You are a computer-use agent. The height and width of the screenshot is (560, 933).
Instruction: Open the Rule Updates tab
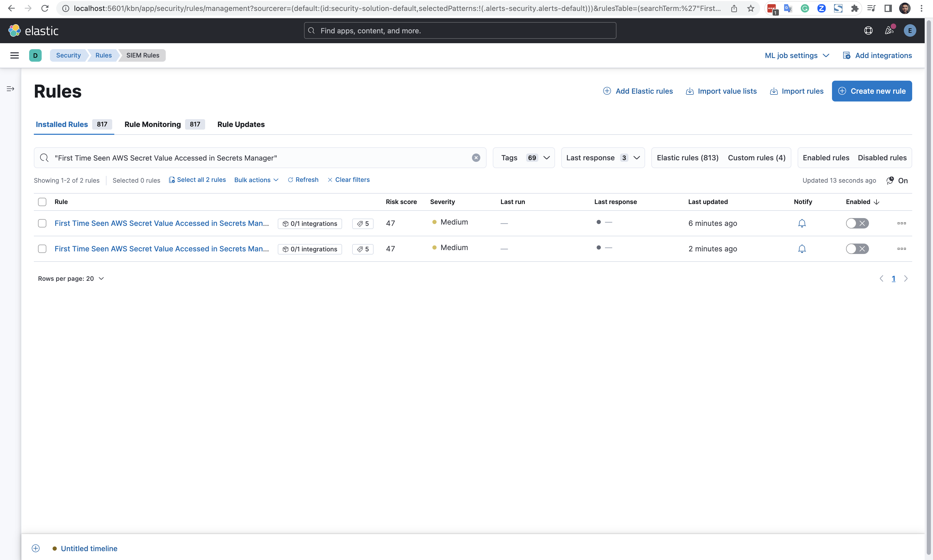click(x=241, y=125)
